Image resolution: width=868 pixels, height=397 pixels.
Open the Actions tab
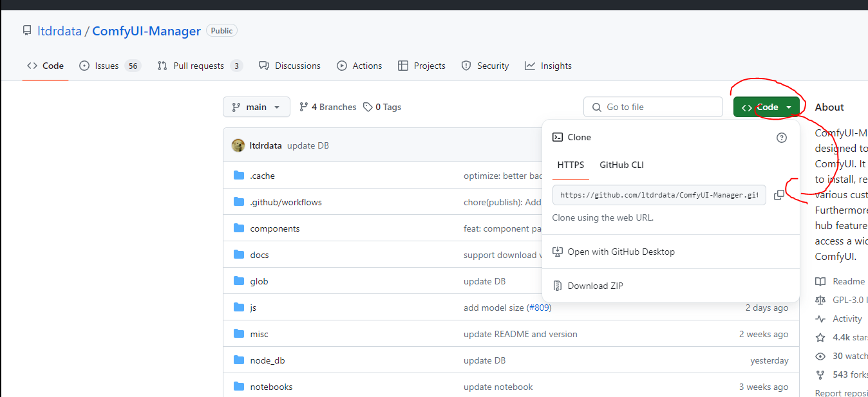[x=359, y=66]
